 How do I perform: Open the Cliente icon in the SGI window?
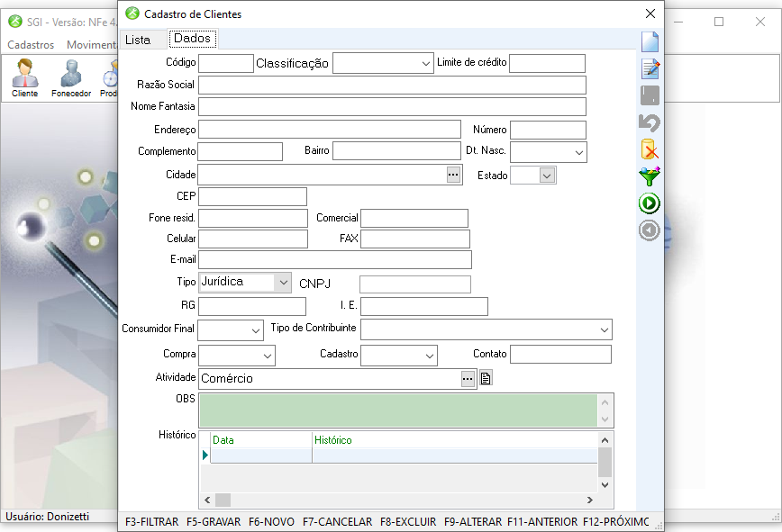tap(25, 77)
